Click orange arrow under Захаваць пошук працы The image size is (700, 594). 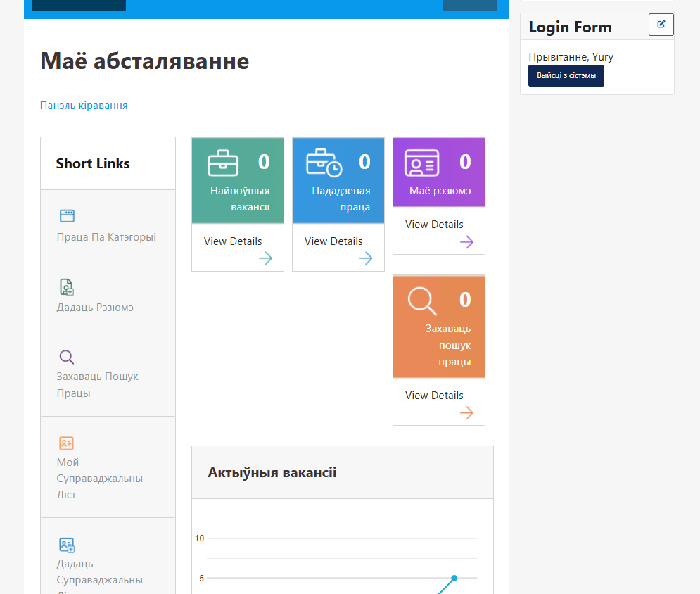click(466, 413)
